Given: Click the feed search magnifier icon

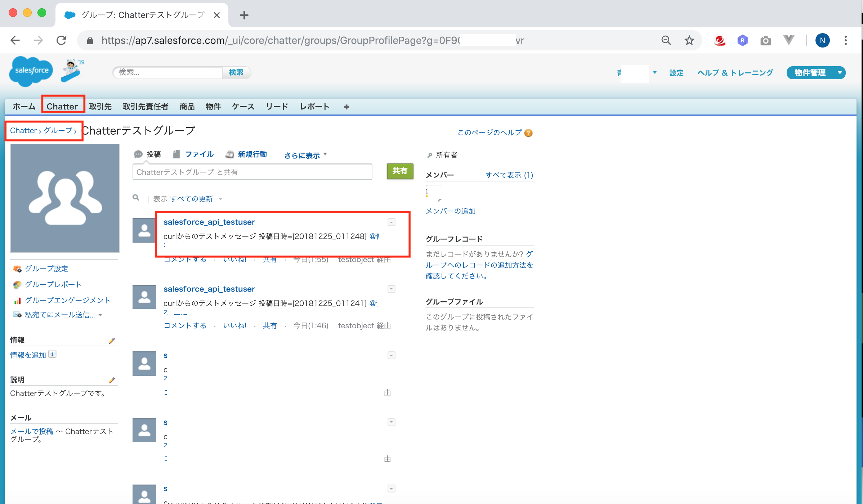Looking at the screenshot, I should (x=136, y=198).
